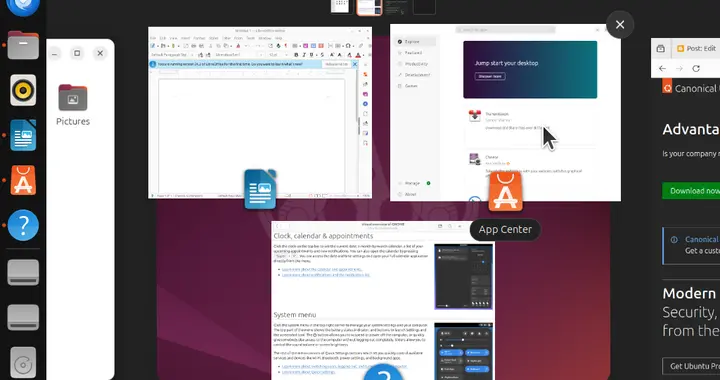Click the bookmark icon in Help window header
The image size is (720, 380).
coord(440,226)
